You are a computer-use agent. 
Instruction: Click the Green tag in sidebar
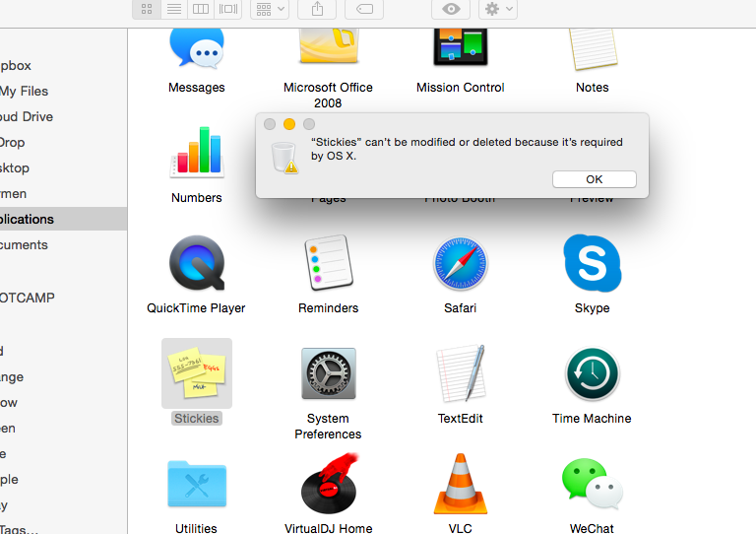64,428
